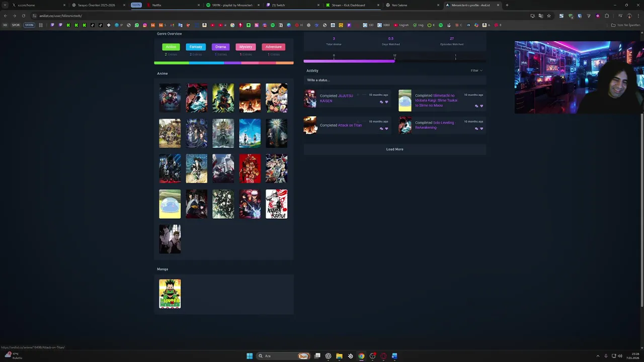
Task: Switch to the Yeni Sekme tab
Action: [412, 5]
